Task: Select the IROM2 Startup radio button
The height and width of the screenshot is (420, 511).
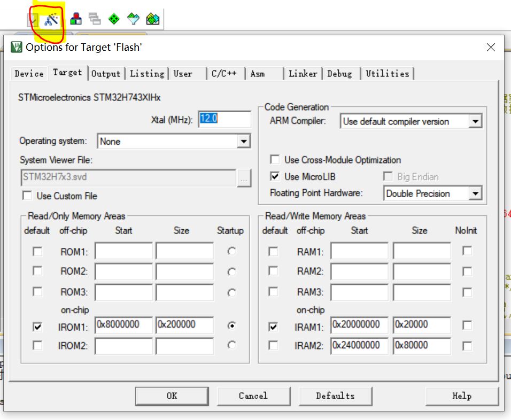Action: (x=231, y=345)
